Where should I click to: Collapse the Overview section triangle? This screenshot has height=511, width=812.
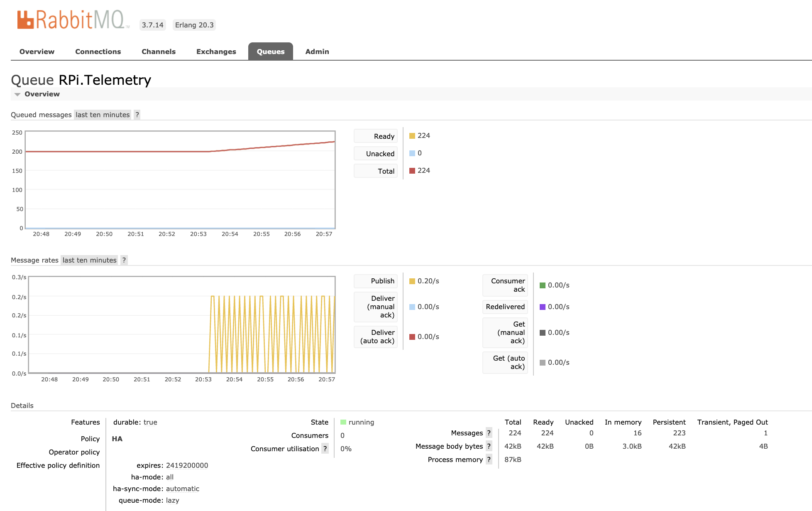click(17, 94)
